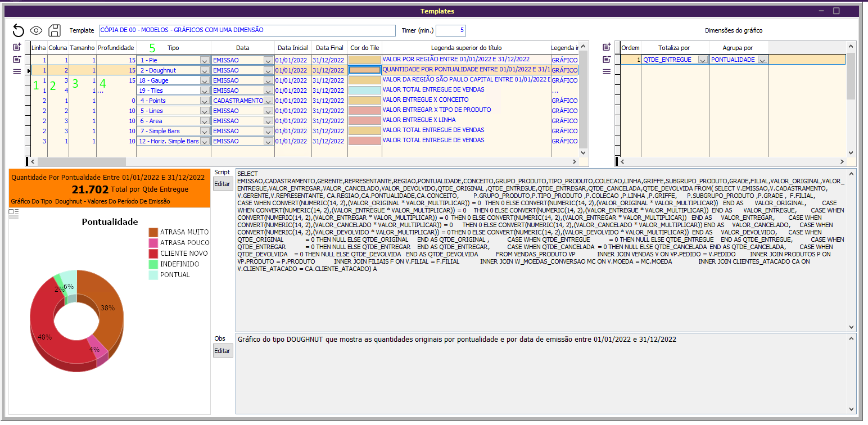Click 'Legenda superior do título' column header
This screenshot has width=868, height=425.
[466, 48]
